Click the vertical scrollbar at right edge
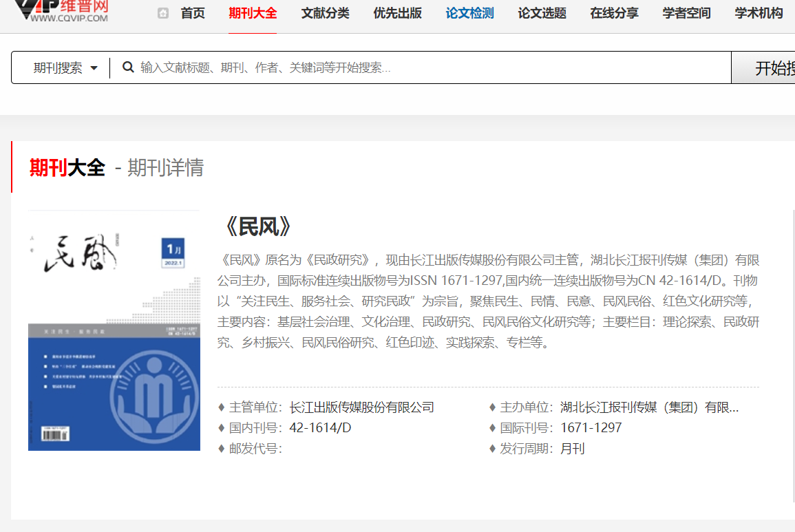Screen dimensions: 795x532 [x=793, y=355]
